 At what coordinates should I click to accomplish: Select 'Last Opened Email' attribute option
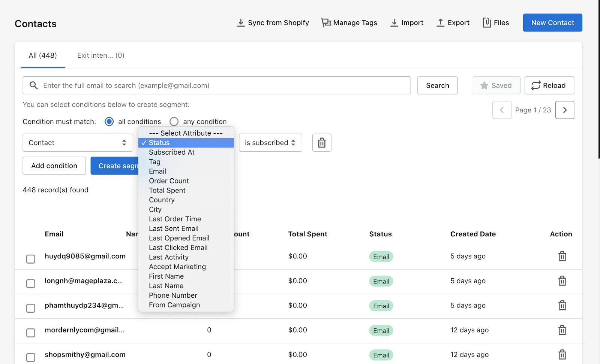(x=179, y=238)
